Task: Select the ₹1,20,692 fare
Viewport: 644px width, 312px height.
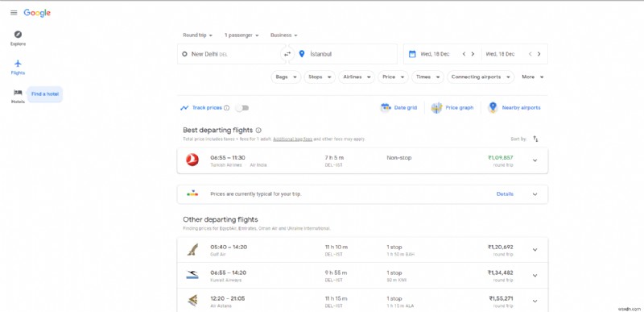Action: click(500, 247)
